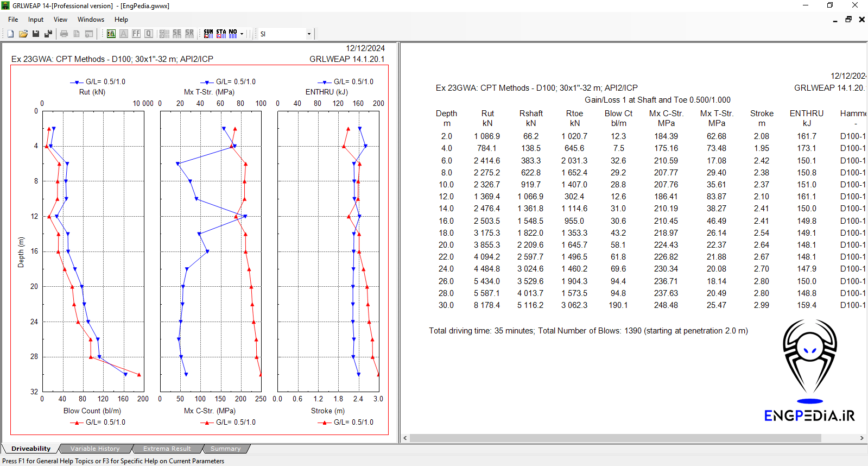The height and width of the screenshot is (466, 868).
Task: Click the 'Mx T-Str. (MPa)' chart axis title
Action: [209, 92]
